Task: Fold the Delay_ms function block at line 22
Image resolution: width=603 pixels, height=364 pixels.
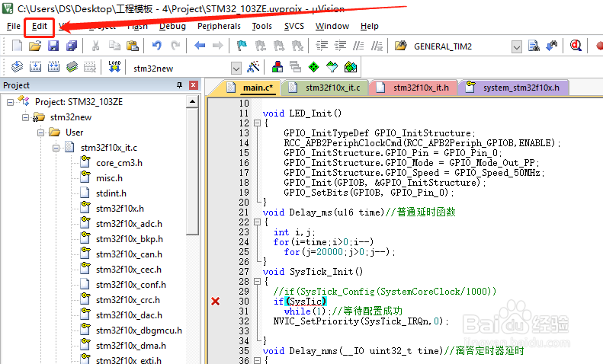Action: [257, 222]
